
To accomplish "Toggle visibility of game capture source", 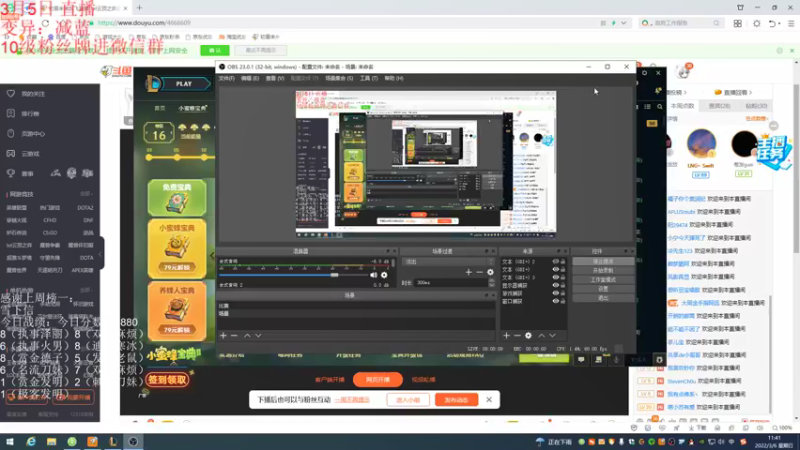I will pyautogui.click(x=556, y=293).
